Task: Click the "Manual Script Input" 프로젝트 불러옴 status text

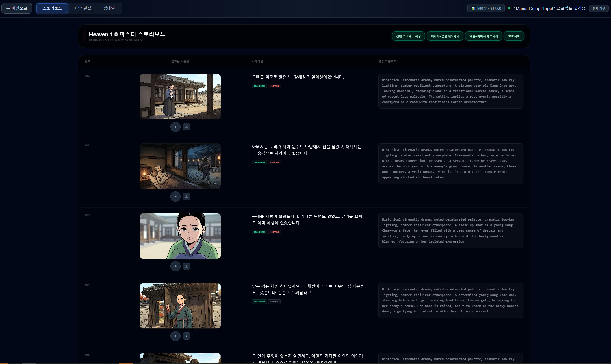Action: (550, 8)
